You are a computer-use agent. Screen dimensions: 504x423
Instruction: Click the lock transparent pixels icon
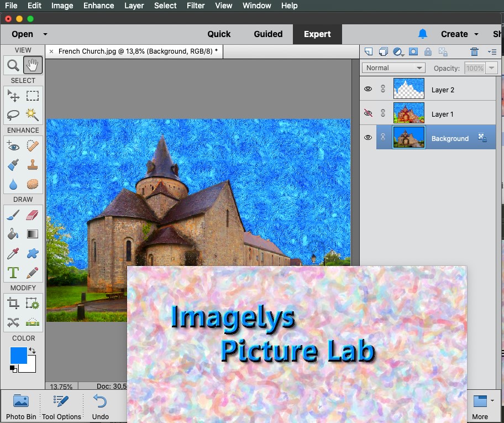[443, 52]
